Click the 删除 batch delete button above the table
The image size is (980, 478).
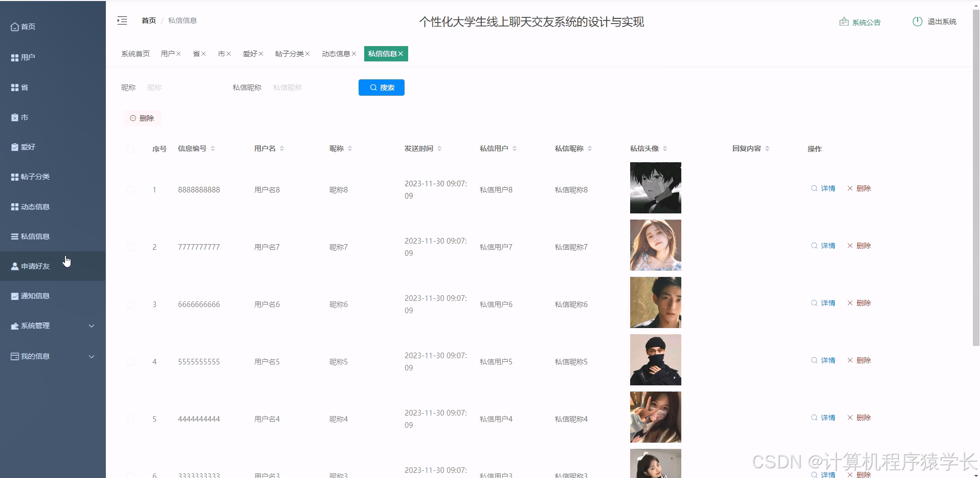[x=142, y=118]
